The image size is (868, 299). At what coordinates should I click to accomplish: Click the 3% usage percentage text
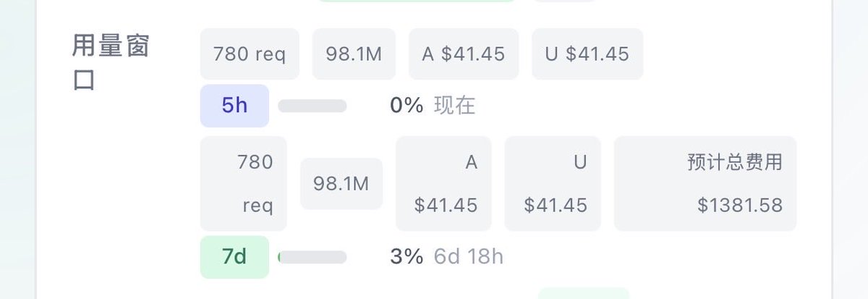click(407, 257)
